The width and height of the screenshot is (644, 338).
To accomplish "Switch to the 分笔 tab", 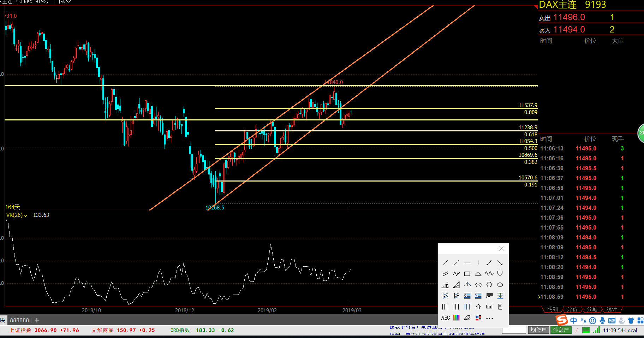I will 592,309.
